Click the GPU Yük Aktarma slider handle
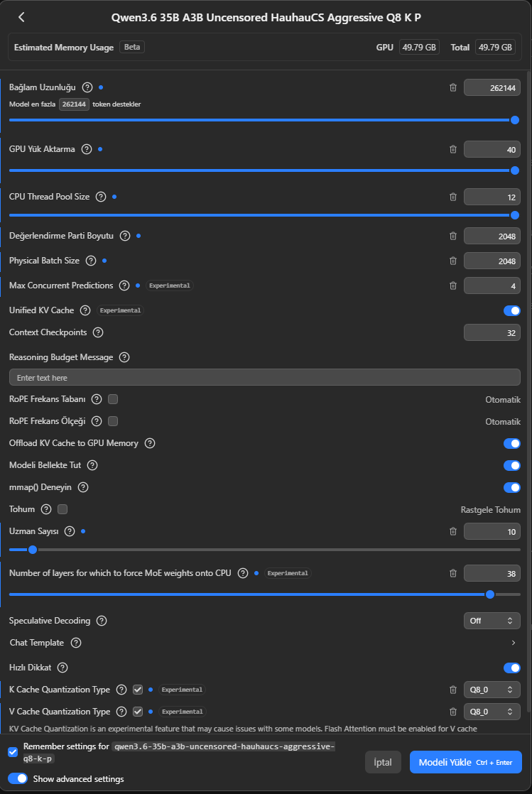 [515, 170]
